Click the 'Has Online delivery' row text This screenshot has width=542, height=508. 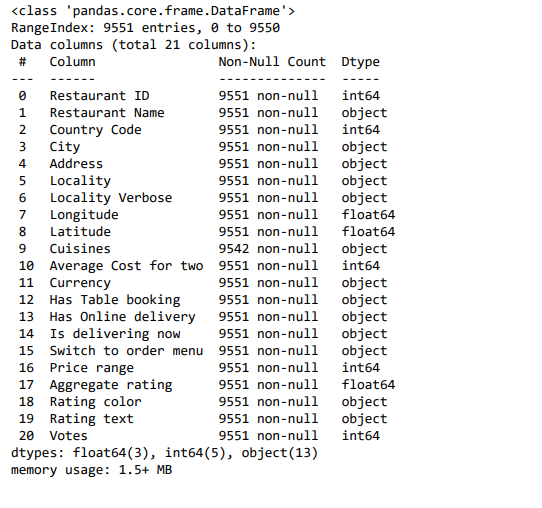(x=123, y=317)
